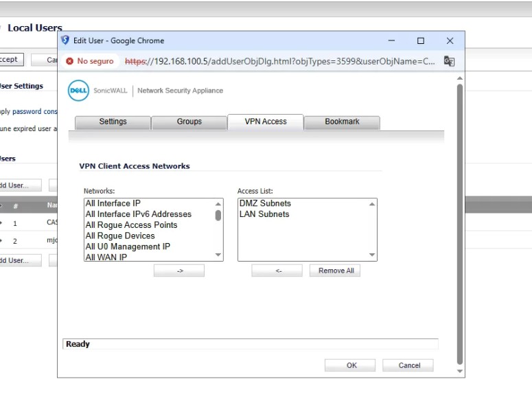532x414 pixels.
Task: Click the 'No seguro' security warning icon
Action: tap(69, 61)
